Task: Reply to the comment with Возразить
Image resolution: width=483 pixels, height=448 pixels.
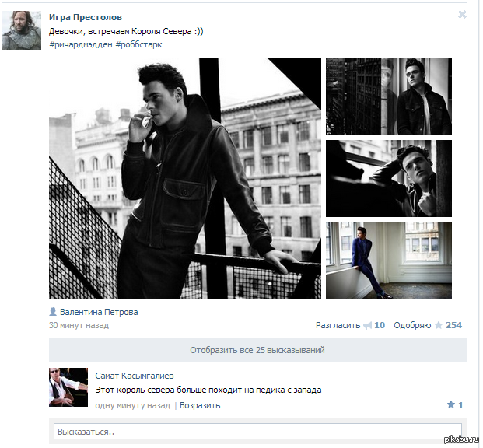Action: [200, 405]
